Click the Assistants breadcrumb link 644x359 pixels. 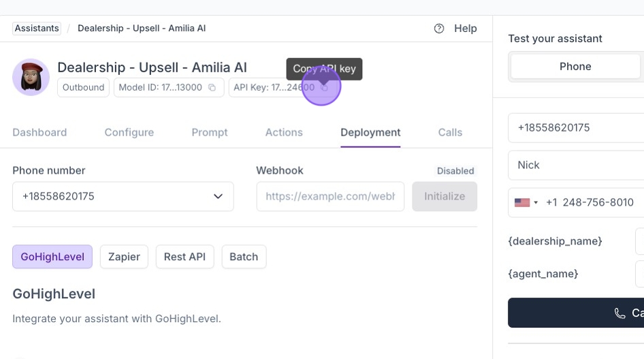(x=37, y=29)
